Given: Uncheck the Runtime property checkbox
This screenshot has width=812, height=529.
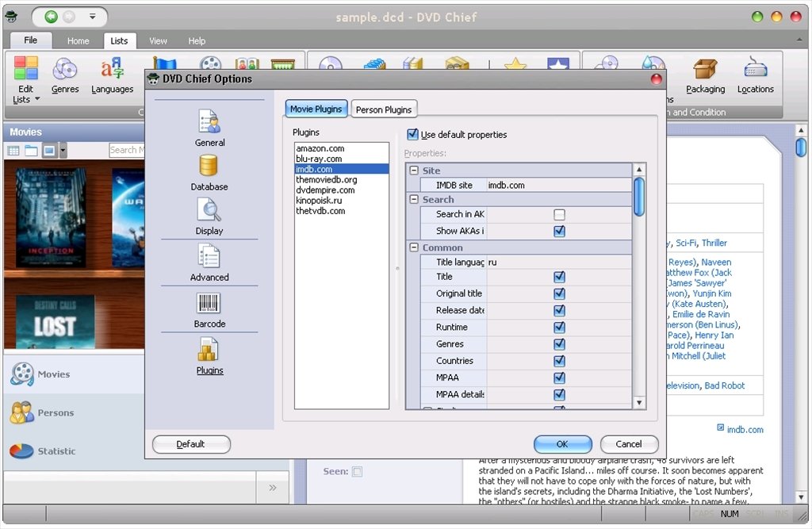Looking at the screenshot, I should 559,328.
